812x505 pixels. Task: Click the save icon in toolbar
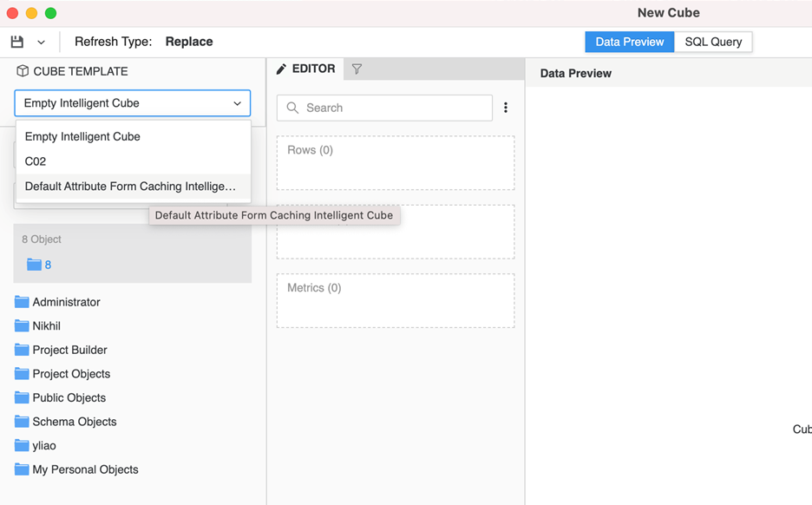(x=17, y=42)
